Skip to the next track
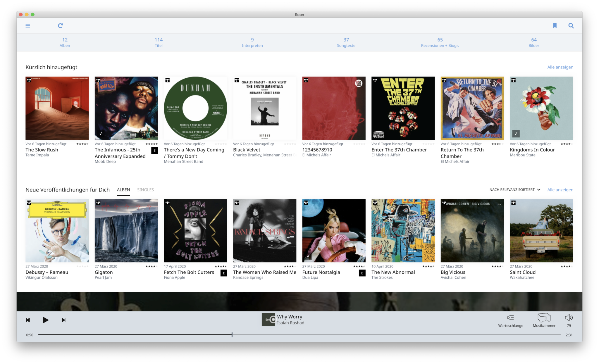This screenshot has height=364, width=599. (63, 320)
